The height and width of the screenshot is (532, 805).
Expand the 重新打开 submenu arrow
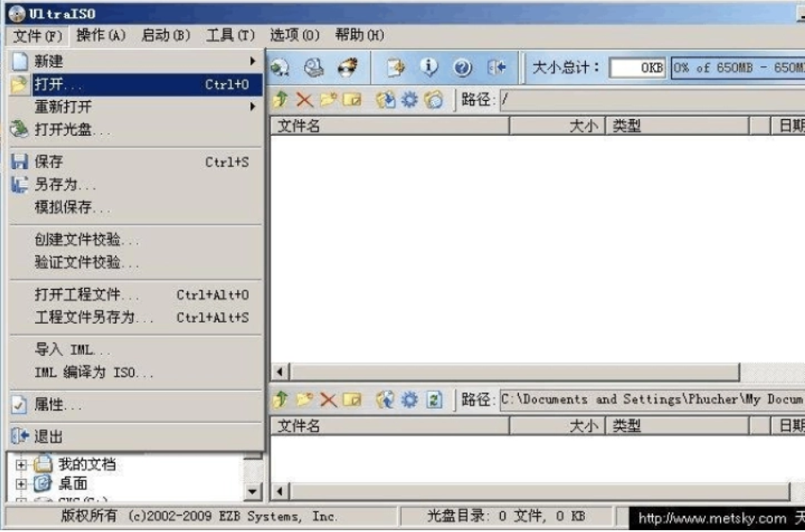click(x=252, y=106)
